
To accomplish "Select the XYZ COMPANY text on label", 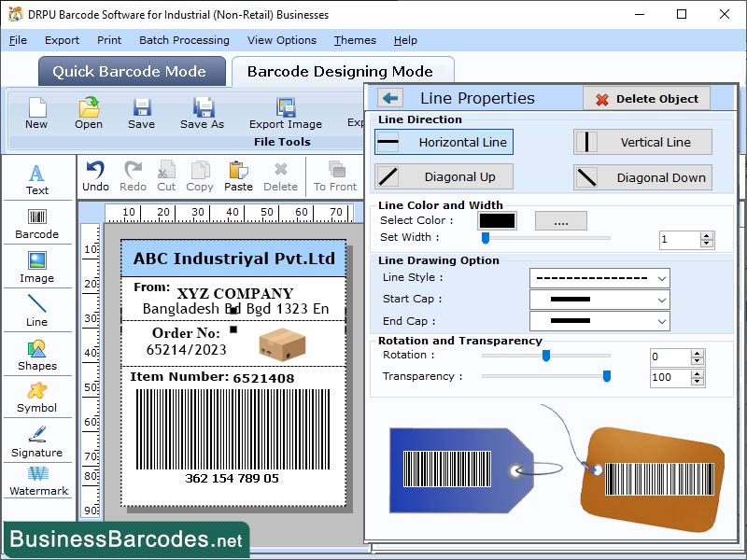I will 235,293.
